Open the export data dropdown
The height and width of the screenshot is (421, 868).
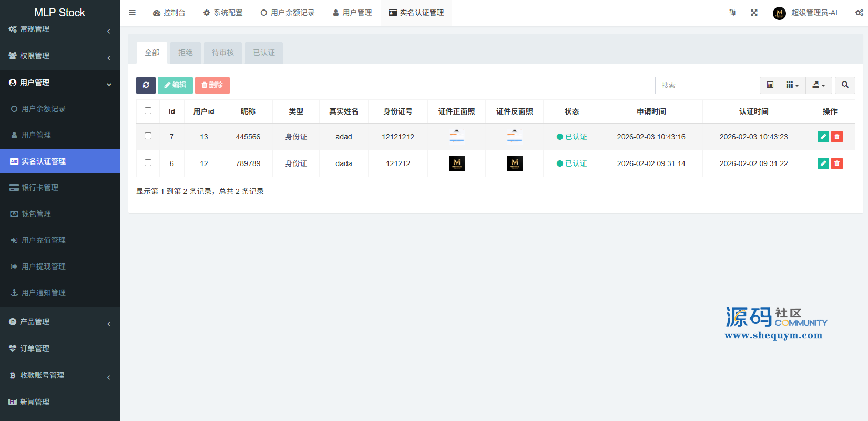tap(819, 85)
